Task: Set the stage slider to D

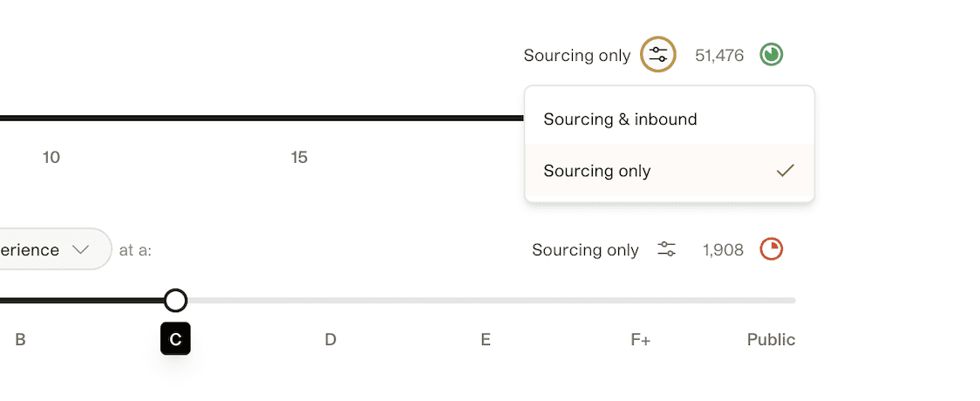Action: click(x=330, y=339)
